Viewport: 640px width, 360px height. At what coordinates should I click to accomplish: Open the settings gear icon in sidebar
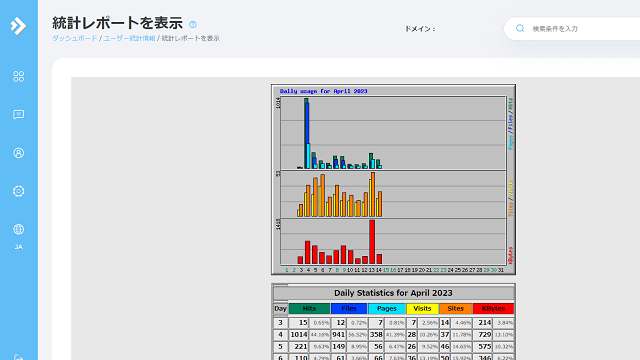click(x=18, y=191)
